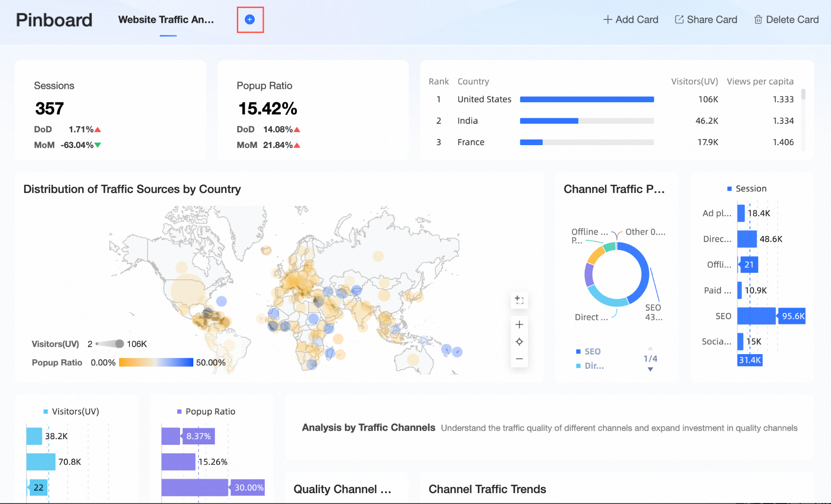This screenshot has width=831, height=504.
Task: Click the Paid ... session bar labeled 10.9K
Action: click(x=740, y=290)
